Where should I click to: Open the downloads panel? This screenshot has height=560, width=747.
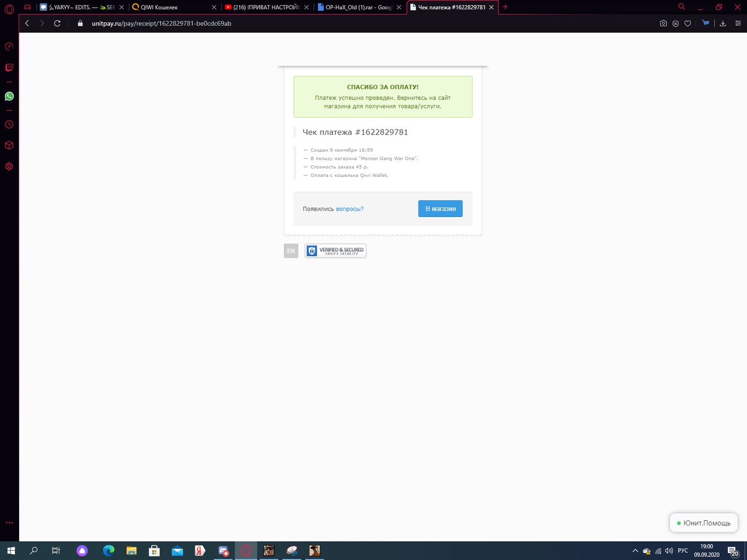click(722, 23)
